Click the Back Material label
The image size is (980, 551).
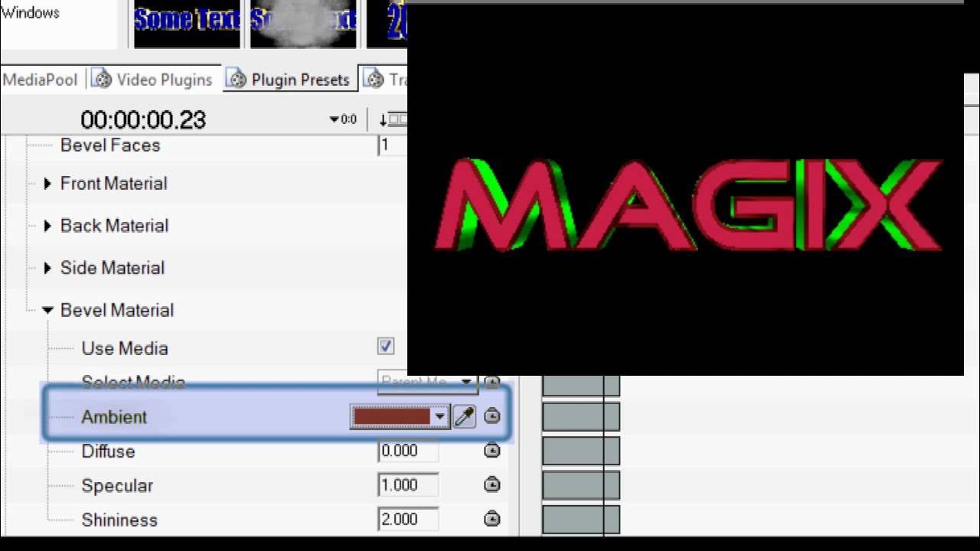pos(114,226)
